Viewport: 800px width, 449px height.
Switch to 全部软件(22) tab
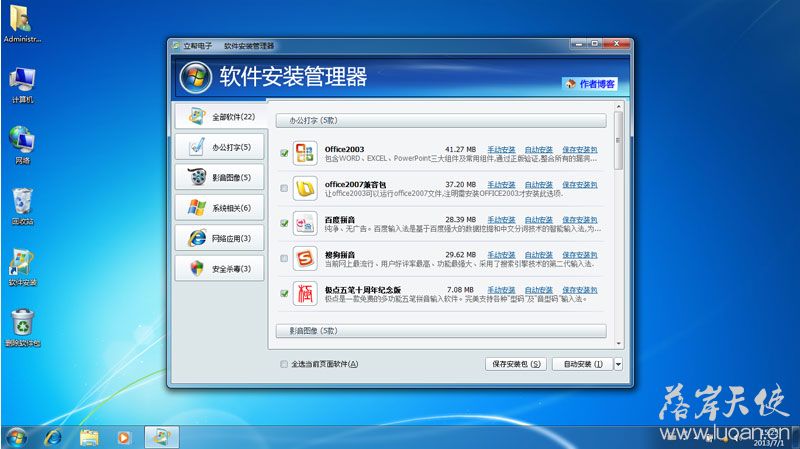[220, 116]
